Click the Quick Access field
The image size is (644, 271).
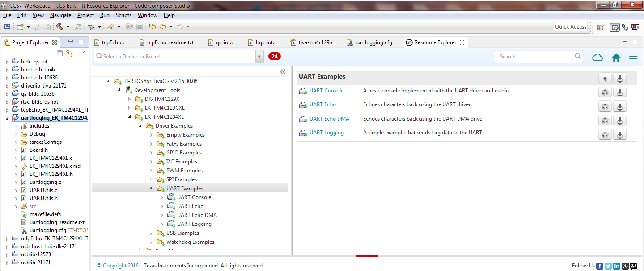point(571,27)
